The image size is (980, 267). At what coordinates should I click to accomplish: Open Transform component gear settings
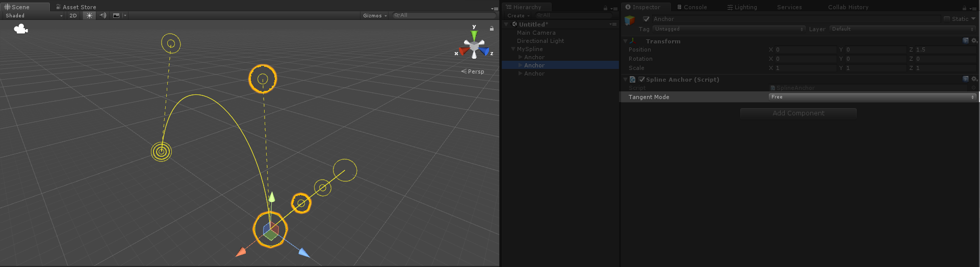coord(974,41)
